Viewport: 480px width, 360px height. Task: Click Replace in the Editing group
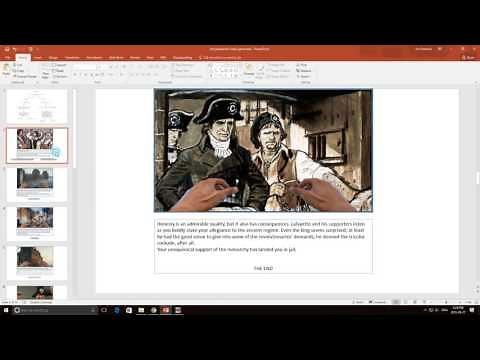[304, 71]
